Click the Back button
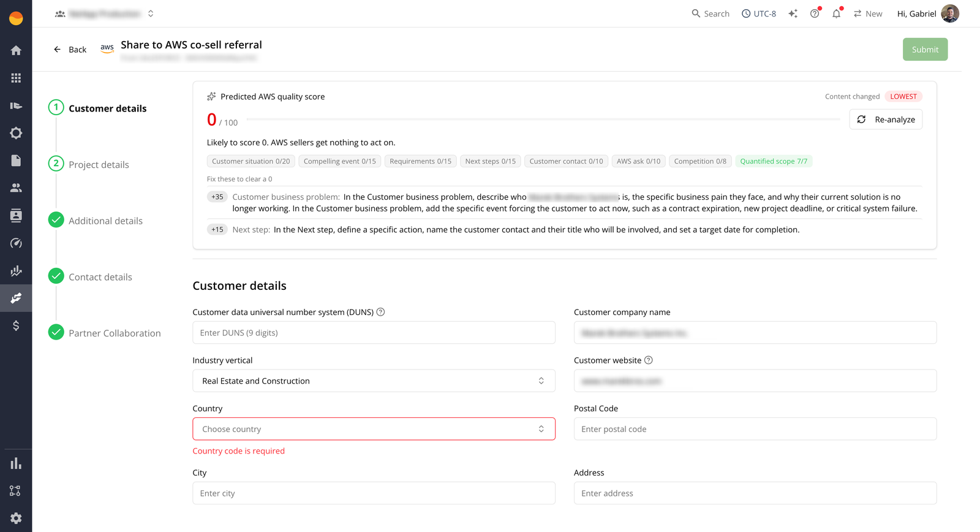Image resolution: width=980 pixels, height=532 pixels. (70, 50)
